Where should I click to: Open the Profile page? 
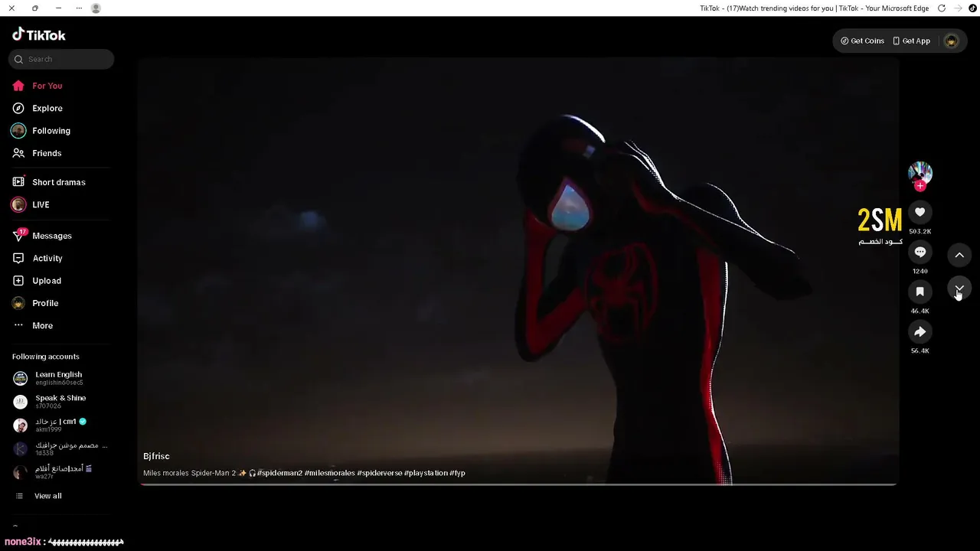coord(45,303)
